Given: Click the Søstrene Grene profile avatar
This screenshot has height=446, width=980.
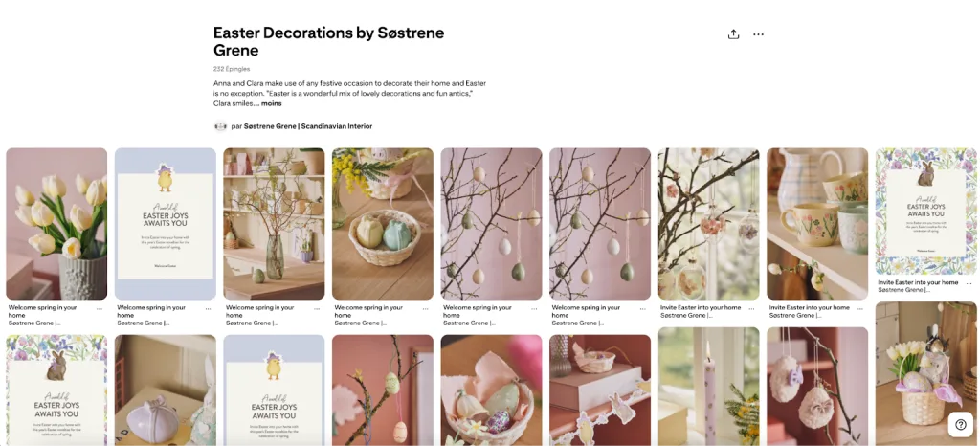Looking at the screenshot, I should 220,126.
